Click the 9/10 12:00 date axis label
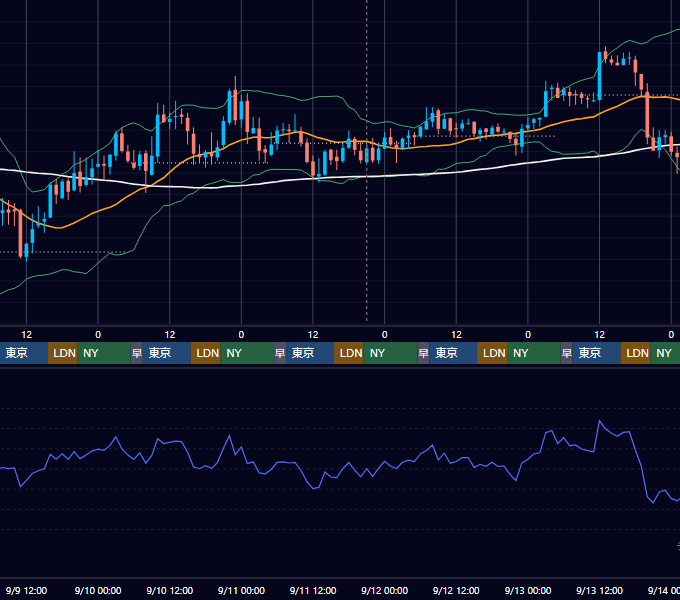The image size is (680, 600). (170, 590)
